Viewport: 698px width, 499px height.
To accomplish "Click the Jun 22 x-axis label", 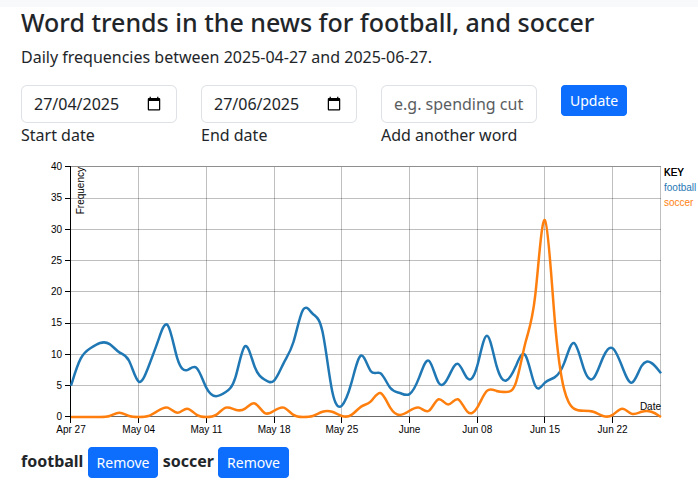I will (612, 429).
